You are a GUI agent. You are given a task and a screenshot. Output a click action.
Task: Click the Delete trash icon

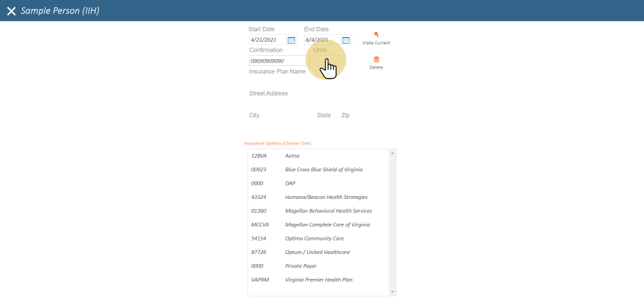pyautogui.click(x=376, y=60)
